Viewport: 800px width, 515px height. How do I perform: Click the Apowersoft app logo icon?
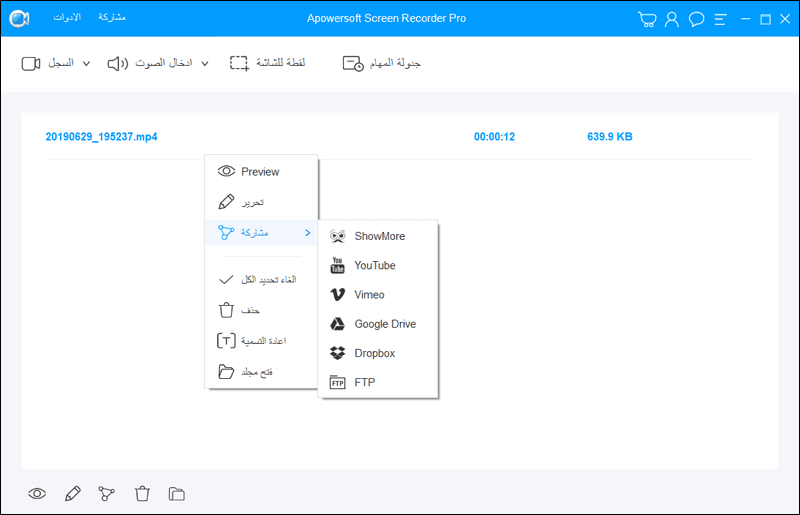19,18
